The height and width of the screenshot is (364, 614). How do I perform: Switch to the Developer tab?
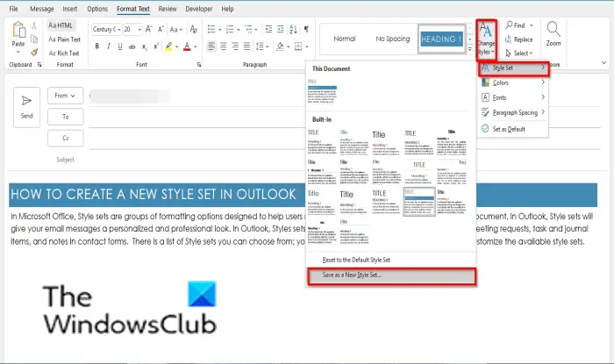(199, 8)
